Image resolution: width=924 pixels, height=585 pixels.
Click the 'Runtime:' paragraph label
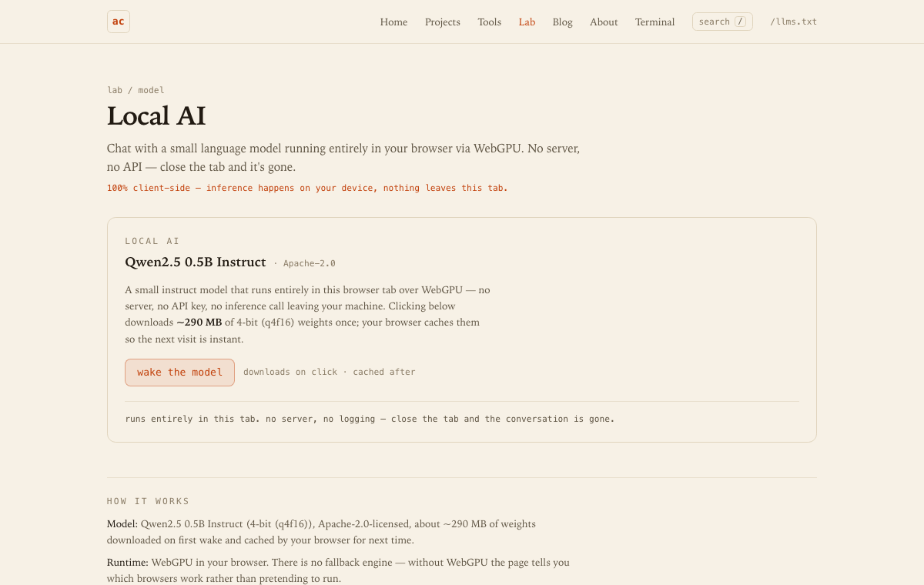click(x=128, y=562)
